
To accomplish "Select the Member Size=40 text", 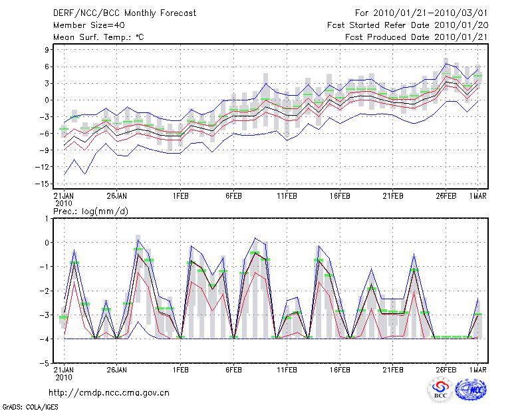I will [x=89, y=26].
